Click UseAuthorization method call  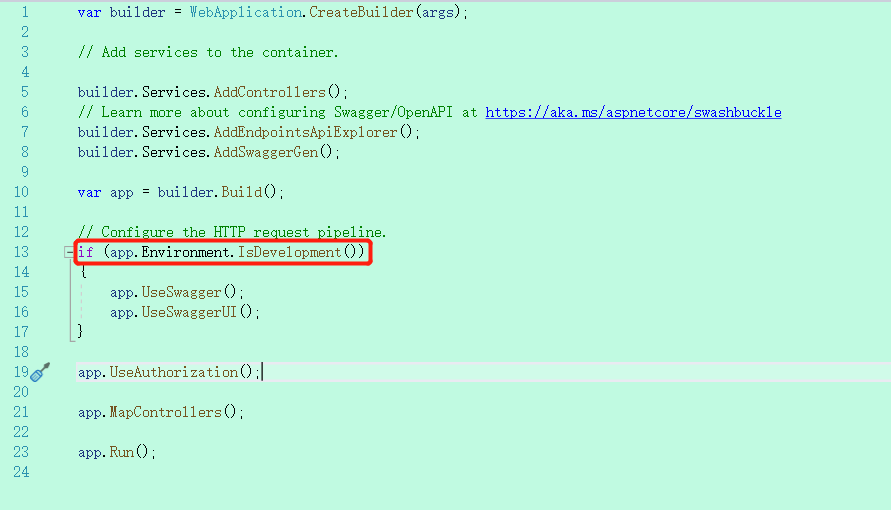coord(174,373)
